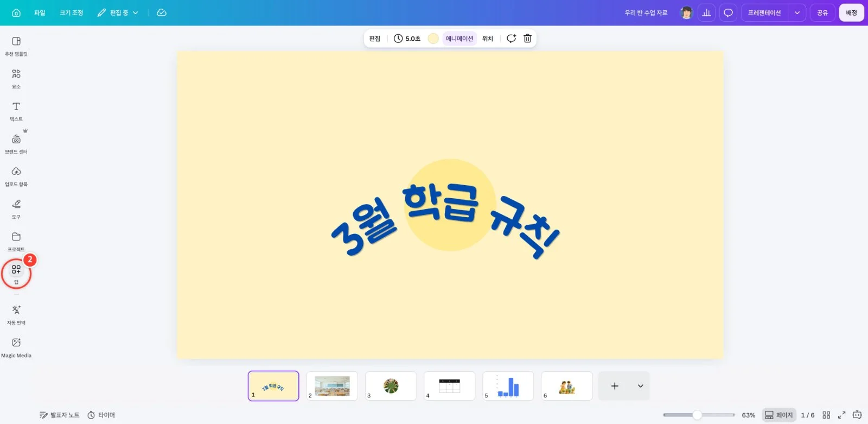
Task: Select slide 5 bar chart thumbnail
Action: click(x=508, y=386)
